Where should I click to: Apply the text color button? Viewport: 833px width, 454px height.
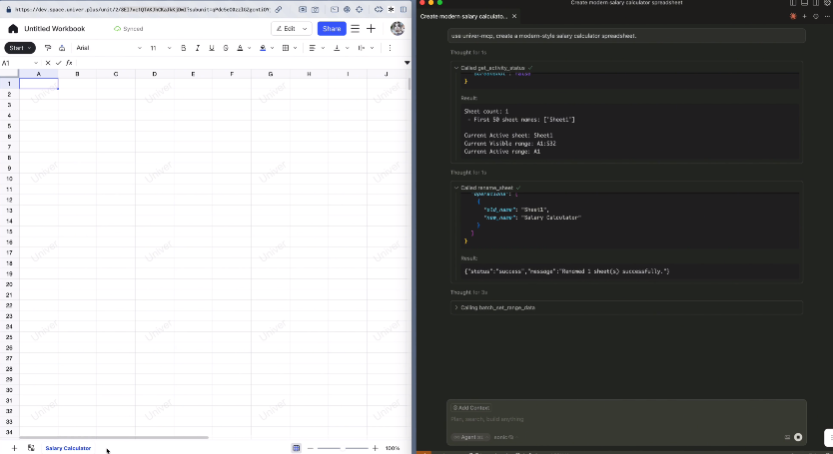(240, 48)
